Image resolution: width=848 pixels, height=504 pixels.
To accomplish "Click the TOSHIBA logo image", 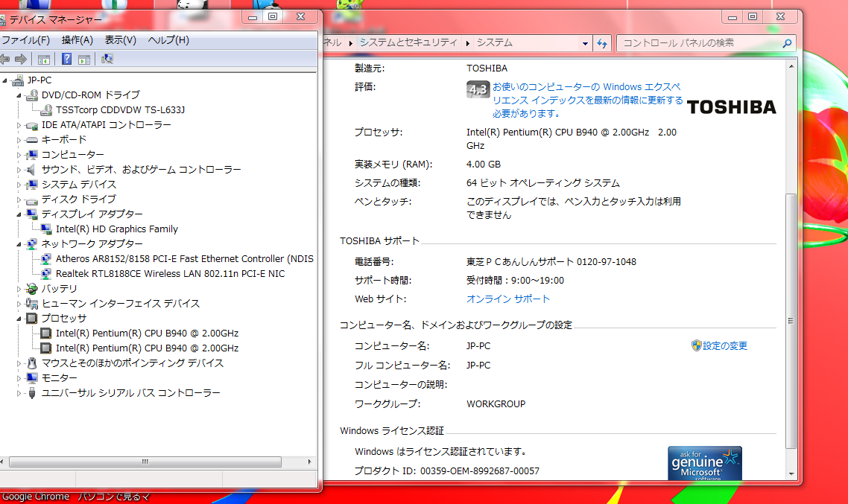I will pos(731,107).
